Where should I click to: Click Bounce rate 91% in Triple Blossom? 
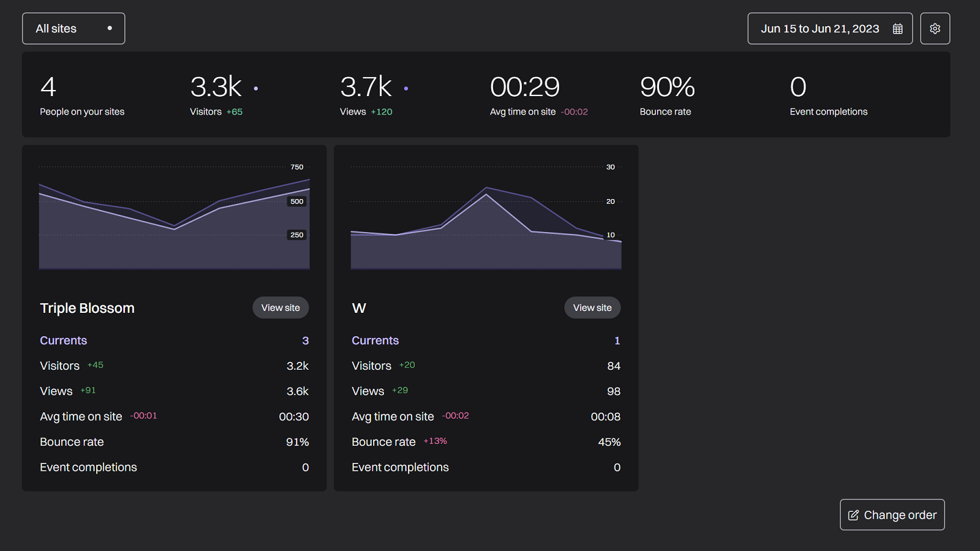coord(174,442)
